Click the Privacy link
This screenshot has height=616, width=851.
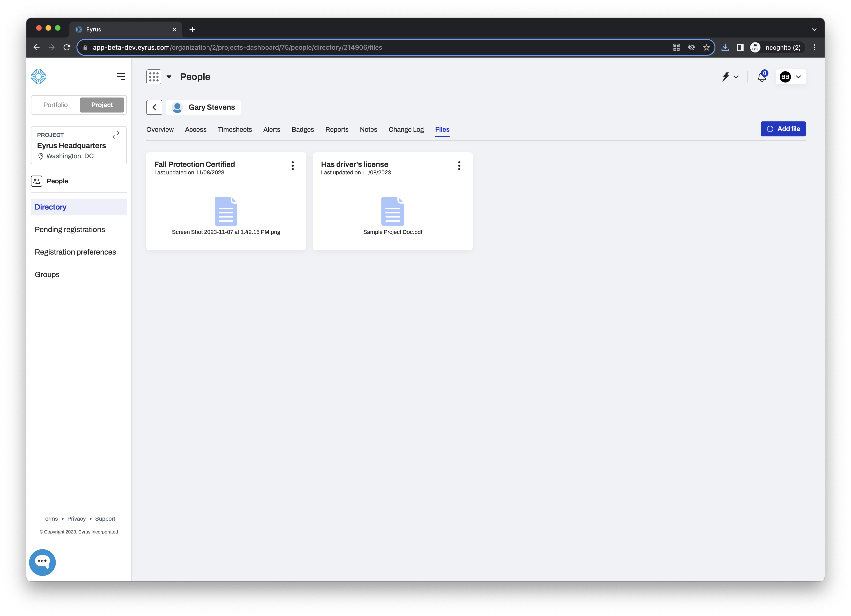[x=76, y=519]
